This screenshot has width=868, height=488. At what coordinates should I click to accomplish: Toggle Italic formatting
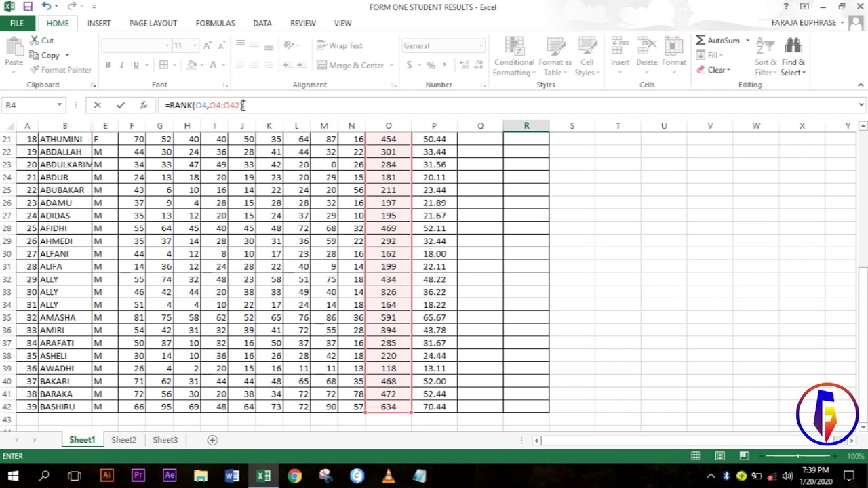click(121, 65)
